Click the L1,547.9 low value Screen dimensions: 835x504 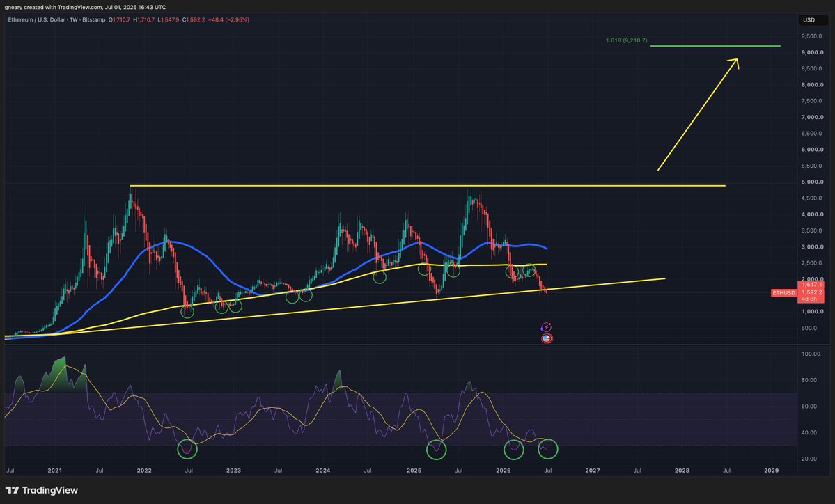[x=169, y=19]
